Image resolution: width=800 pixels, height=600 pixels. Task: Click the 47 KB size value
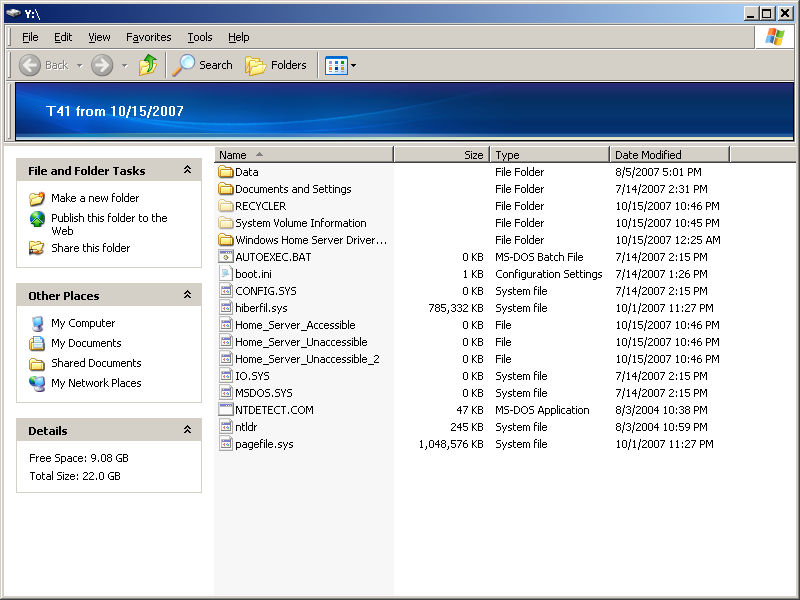469,410
